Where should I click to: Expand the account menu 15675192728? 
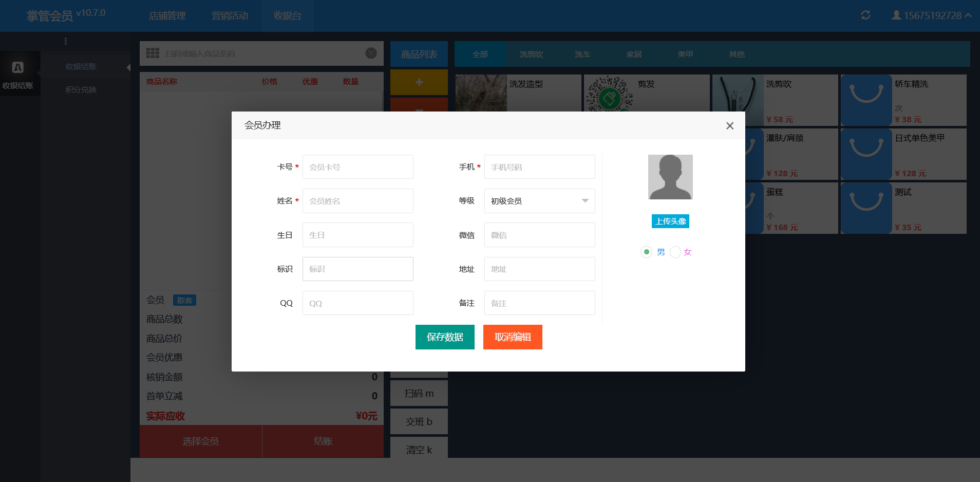coord(931,15)
